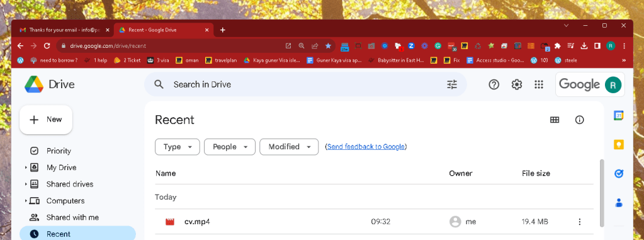Expand Computers tree arrow
This screenshot has width=644, height=240.
26,201
